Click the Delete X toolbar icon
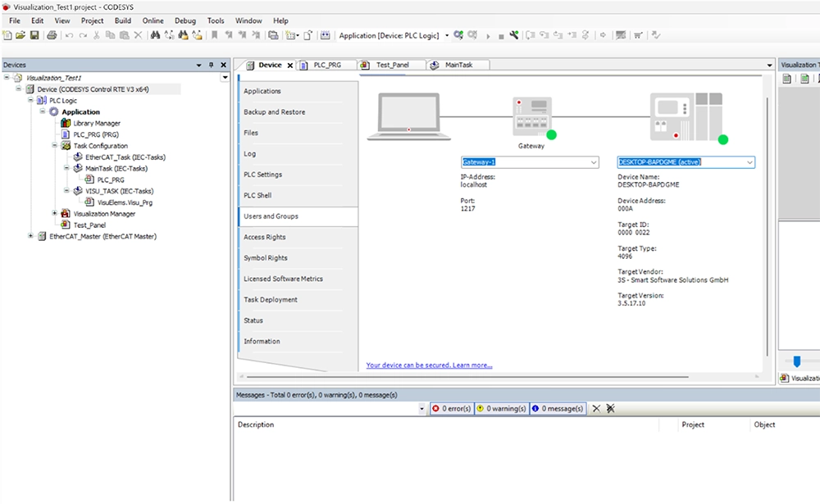Image resolution: width=820 pixels, height=504 pixels. (138, 35)
